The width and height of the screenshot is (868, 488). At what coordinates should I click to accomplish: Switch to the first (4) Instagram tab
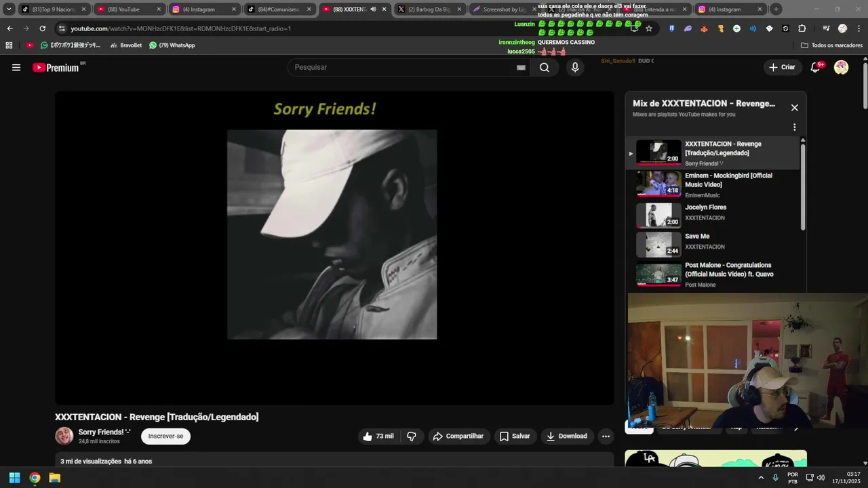point(203,9)
